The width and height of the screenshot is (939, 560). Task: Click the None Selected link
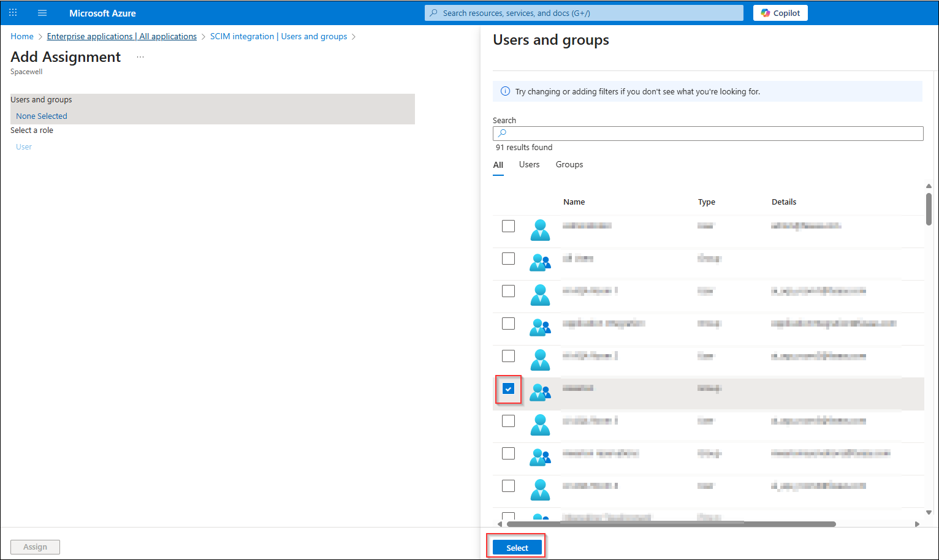(x=42, y=116)
